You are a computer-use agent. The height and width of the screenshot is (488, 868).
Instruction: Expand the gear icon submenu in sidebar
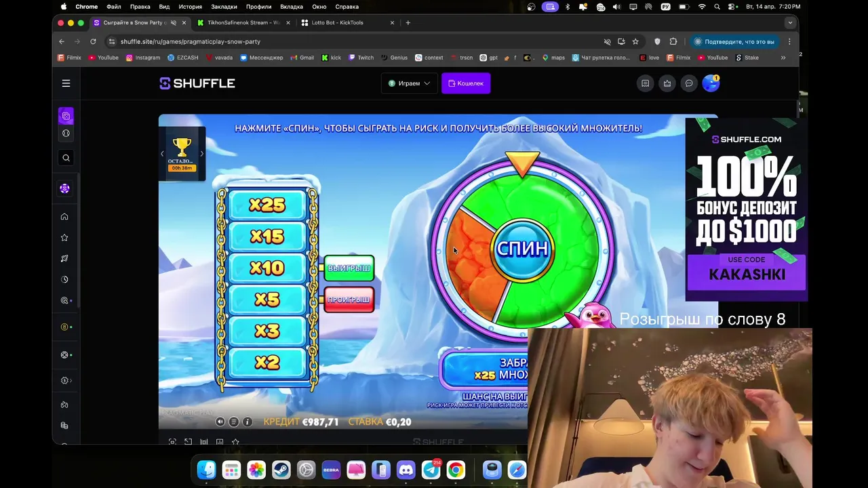coord(64,380)
